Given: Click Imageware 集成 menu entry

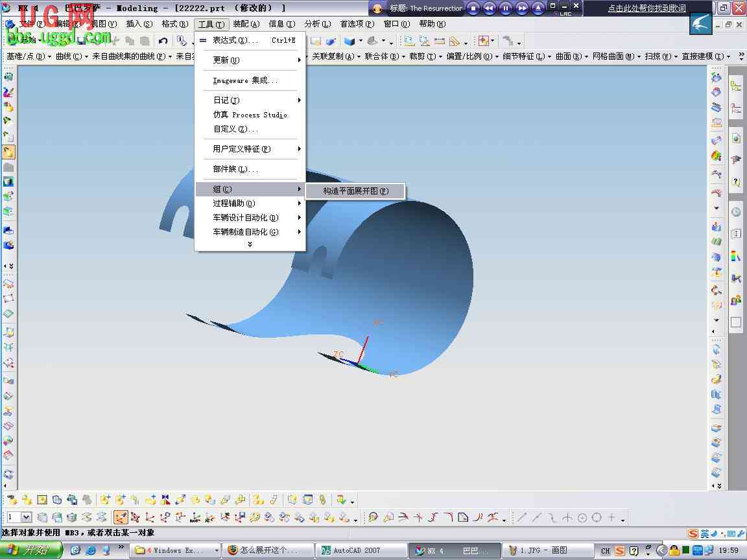Looking at the screenshot, I should [x=250, y=80].
